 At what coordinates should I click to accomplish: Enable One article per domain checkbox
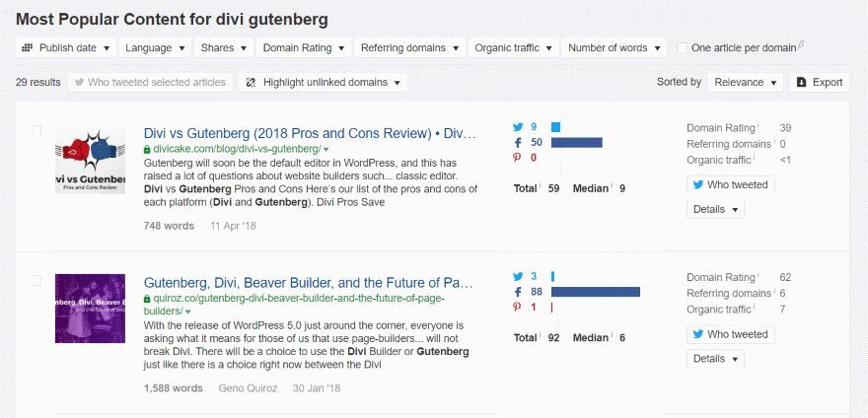tap(683, 47)
